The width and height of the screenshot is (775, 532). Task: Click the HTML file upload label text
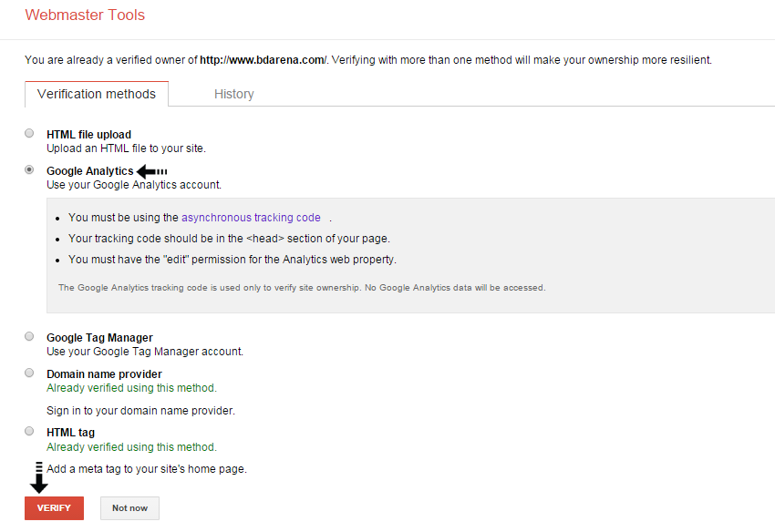(89, 134)
